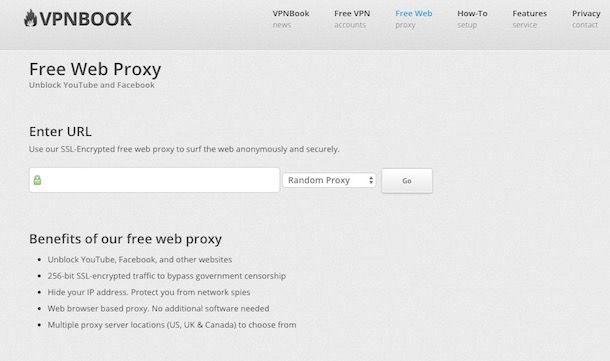Select the Free Web proxy menu item
This screenshot has height=361, width=610.
pyautogui.click(x=414, y=19)
